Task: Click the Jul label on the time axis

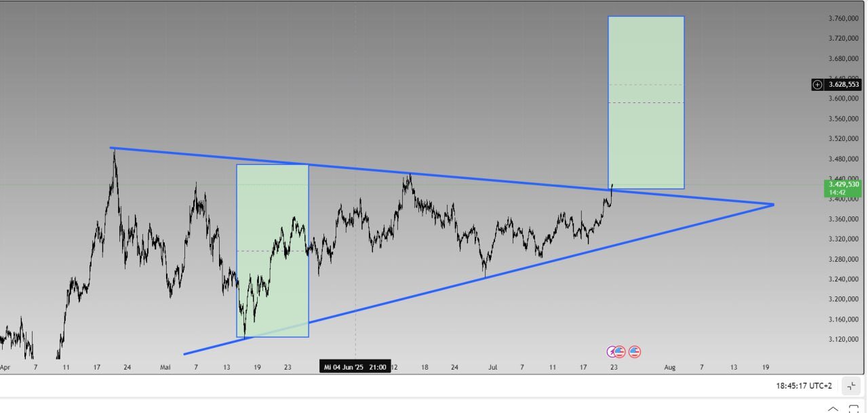Action: (x=493, y=367)
